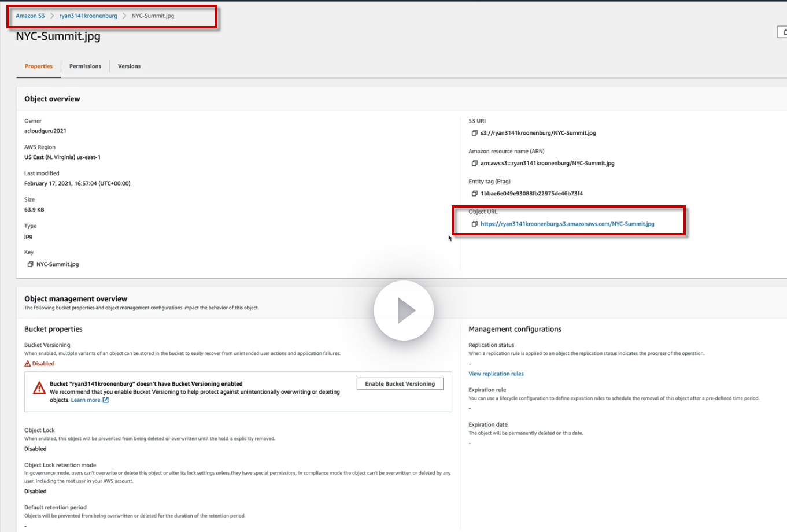The image size is (787, 532).
Task: Select the NYC-Summit.jpg page title
Action: pos(58,36)
